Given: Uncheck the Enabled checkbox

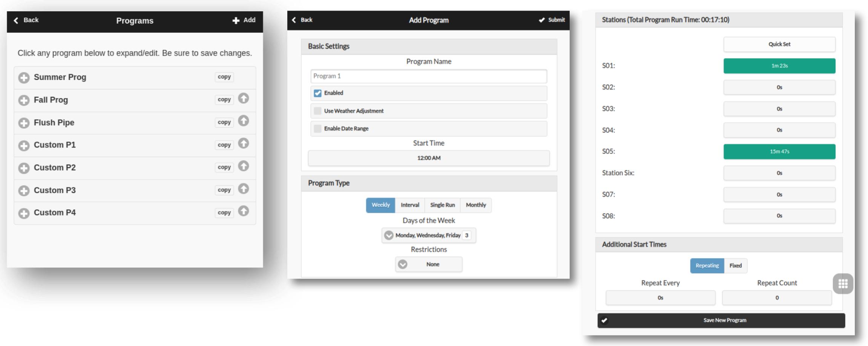Looking at the screenshot, I should (318, 93).
